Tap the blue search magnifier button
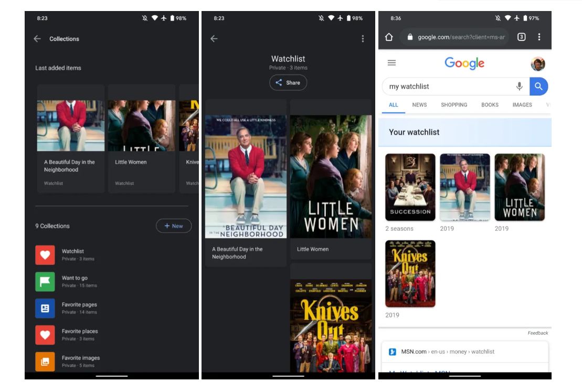The width and height of the screenshot is (582, 392). pyautogui.click(x=538, y=87)
